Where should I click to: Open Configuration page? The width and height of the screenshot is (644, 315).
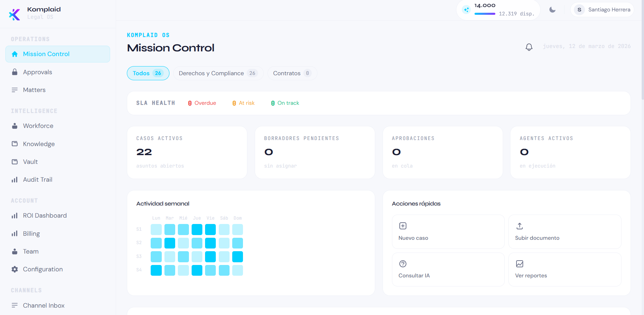[x=58, y=269]
